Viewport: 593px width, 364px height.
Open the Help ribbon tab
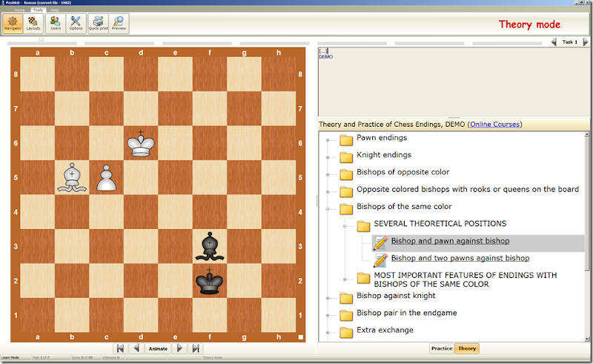tap(55, 10)
